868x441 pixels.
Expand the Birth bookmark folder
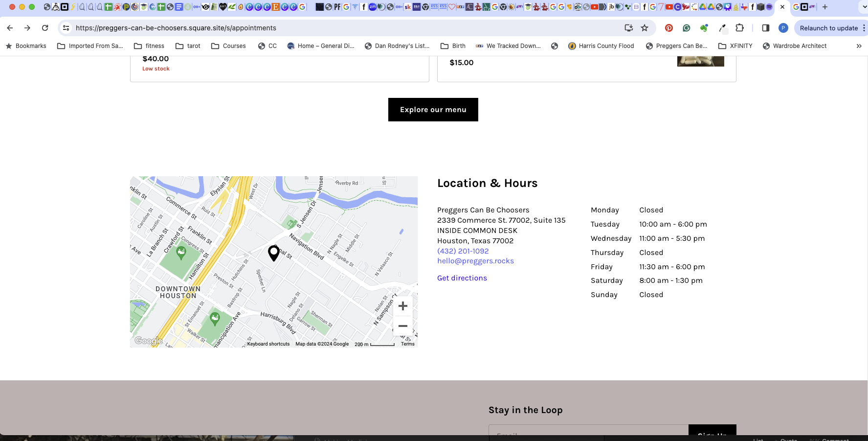pos(453,46)
